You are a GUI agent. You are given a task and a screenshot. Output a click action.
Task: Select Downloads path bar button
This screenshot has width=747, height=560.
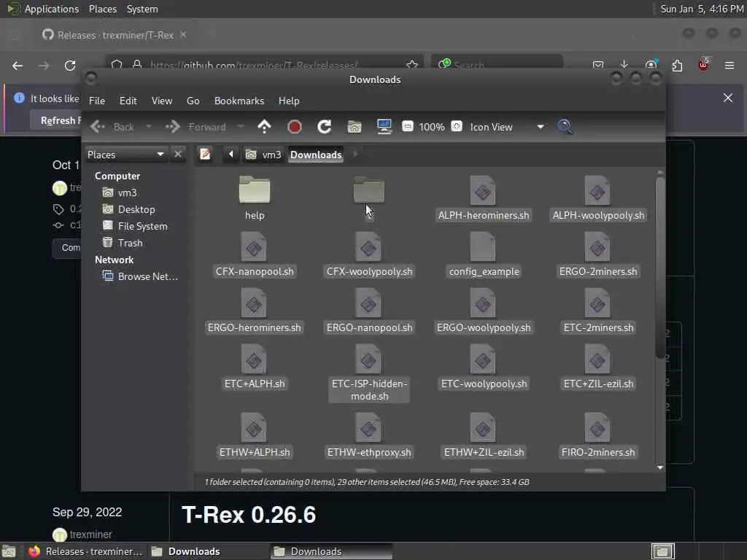tap(316, 155)
